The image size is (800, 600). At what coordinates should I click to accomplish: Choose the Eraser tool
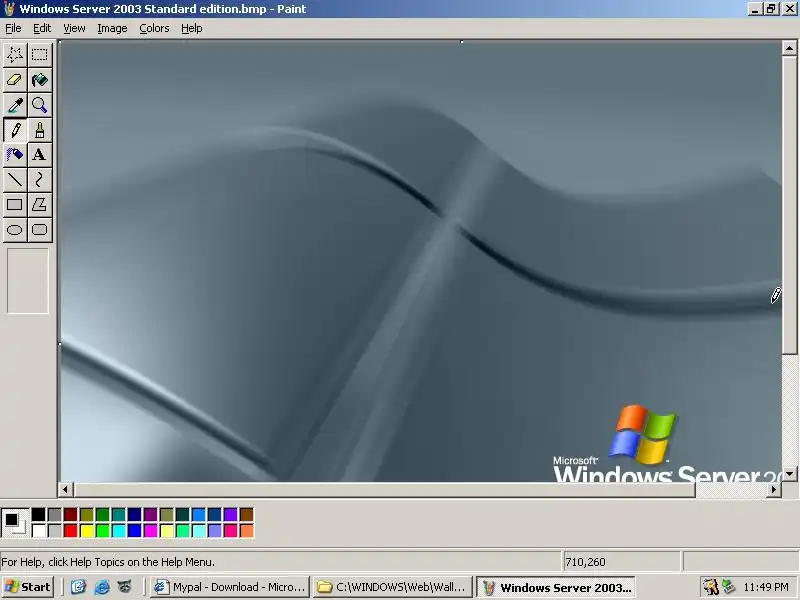pyautogui.click(x=15, y=80)
